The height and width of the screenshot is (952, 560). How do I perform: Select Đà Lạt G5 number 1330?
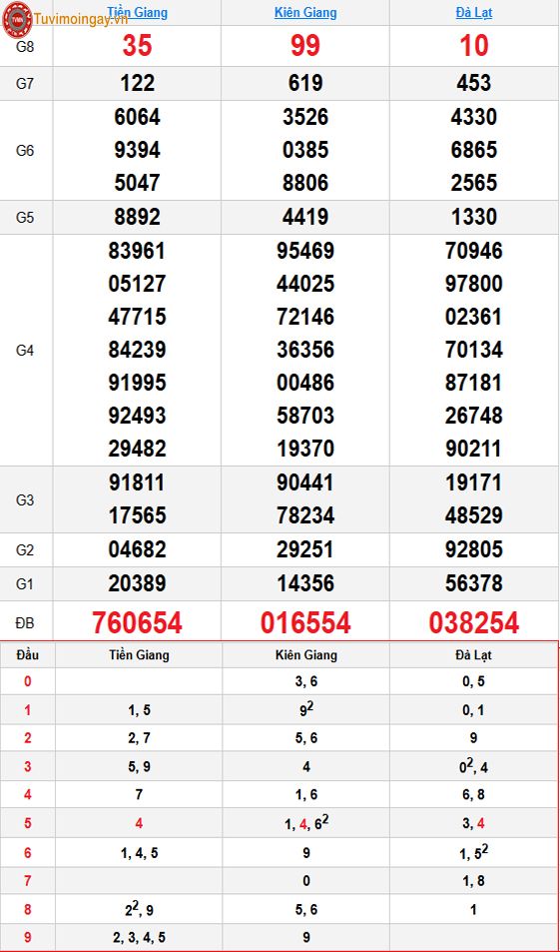[x=474, y=217]
